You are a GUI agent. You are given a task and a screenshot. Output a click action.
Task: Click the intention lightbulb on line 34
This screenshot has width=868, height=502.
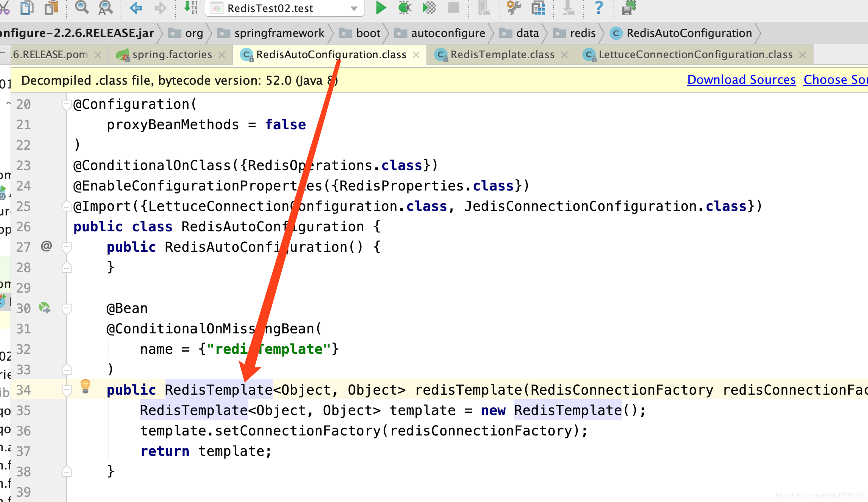click(85, 386)
